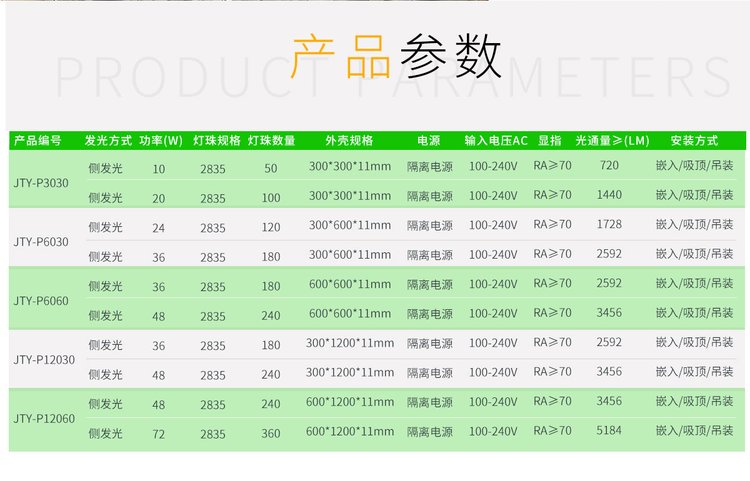Select product code JTY-P12030
750x481 pixels.
[x=42, y=359]
